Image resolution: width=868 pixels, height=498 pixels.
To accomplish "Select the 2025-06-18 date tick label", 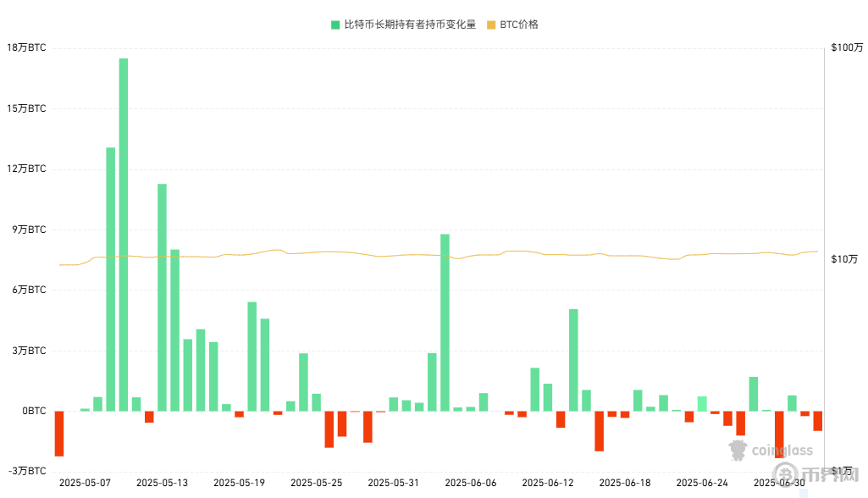I will (x=625, y=483).
